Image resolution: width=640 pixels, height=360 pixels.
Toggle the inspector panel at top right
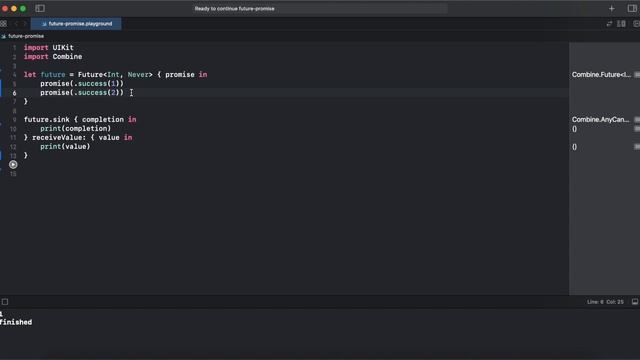point(632,8)
